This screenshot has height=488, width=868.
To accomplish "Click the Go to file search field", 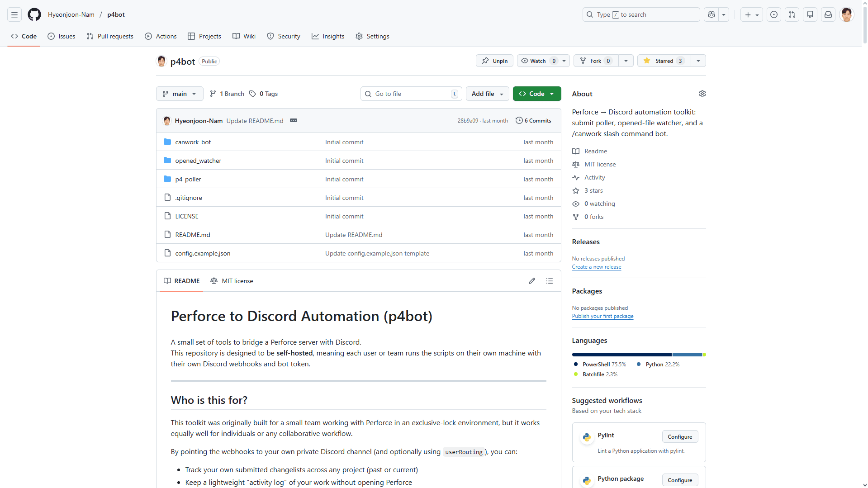I will pyautogui.click(x=411, y=94).
